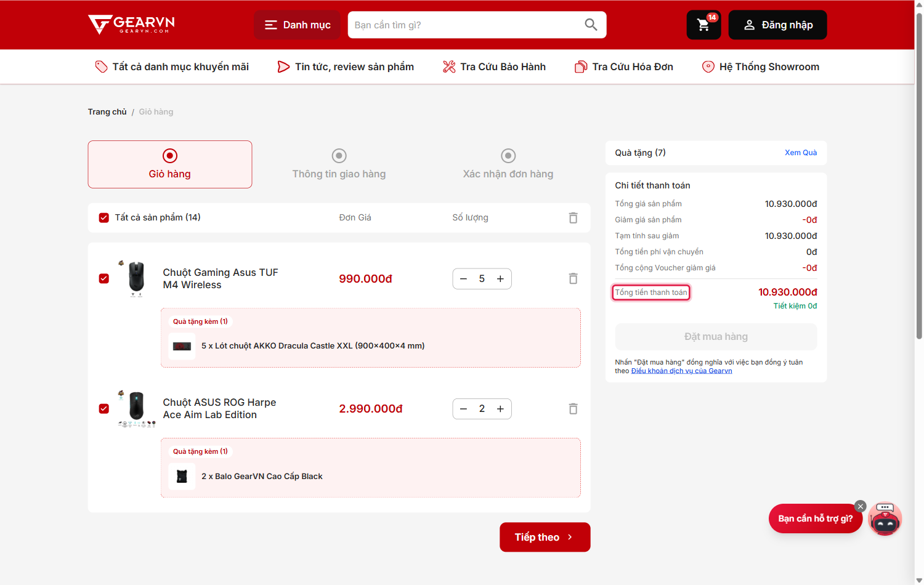Image resolution: width=924 pixels, height=585 pixels.
Task: Remove ASUS ROG Harpe Ace with trash icon
Action: (x=573, y=409)
